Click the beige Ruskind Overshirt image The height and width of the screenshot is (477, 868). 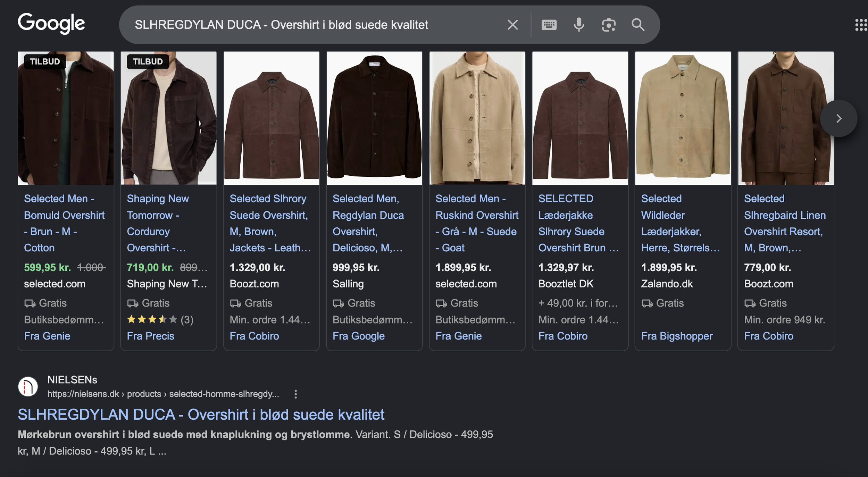click(x=477, y=118)
